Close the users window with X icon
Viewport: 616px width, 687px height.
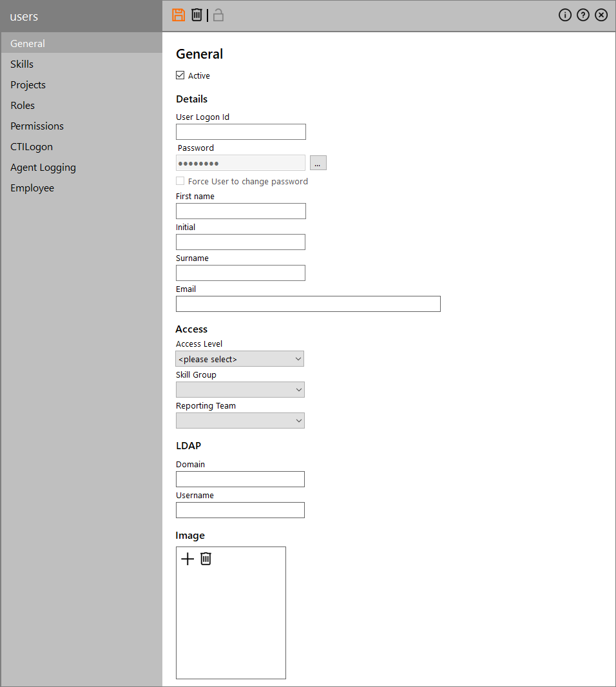(601, 15)
